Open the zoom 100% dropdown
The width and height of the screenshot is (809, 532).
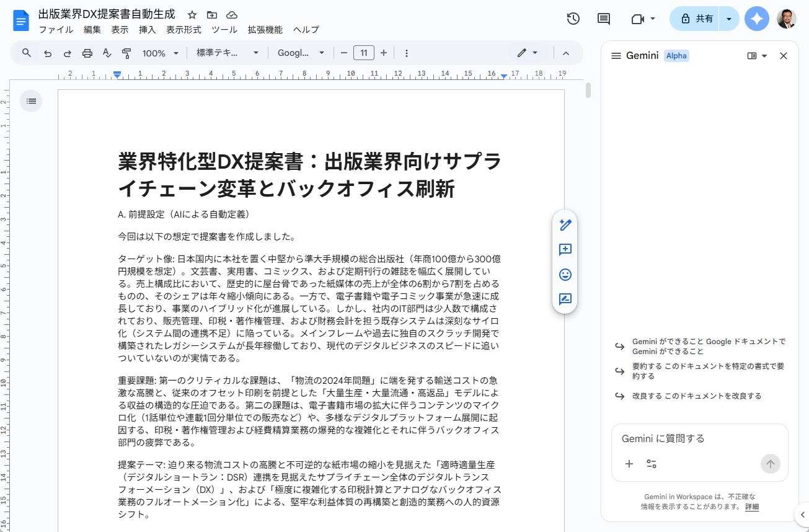[x=160, y=53]
